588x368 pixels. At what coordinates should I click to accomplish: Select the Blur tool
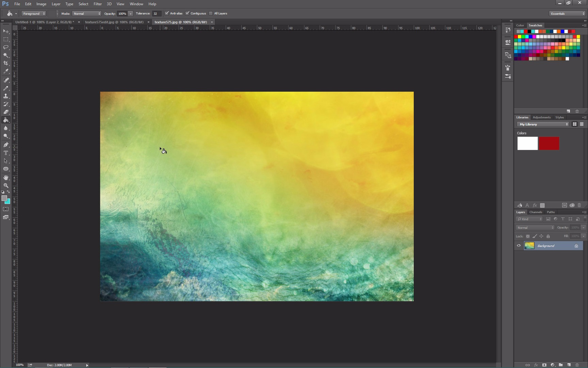[x=6, y=128]
